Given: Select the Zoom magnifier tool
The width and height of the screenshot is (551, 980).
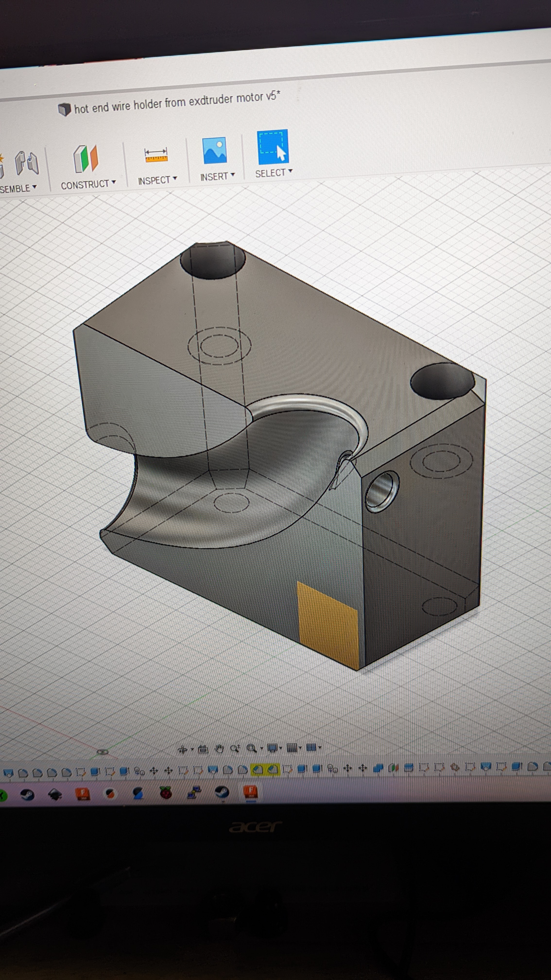Looking at the screenshot, I should (235, 748).
